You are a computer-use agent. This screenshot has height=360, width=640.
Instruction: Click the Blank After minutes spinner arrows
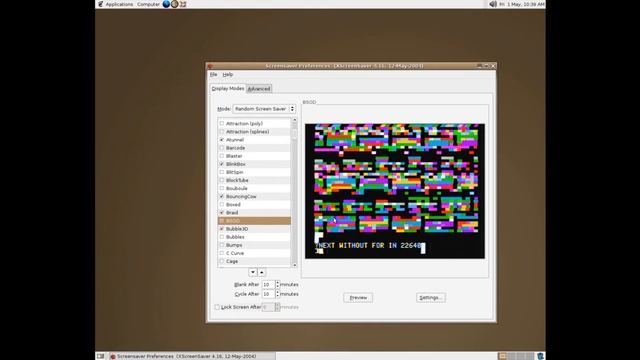coord(278,284)
